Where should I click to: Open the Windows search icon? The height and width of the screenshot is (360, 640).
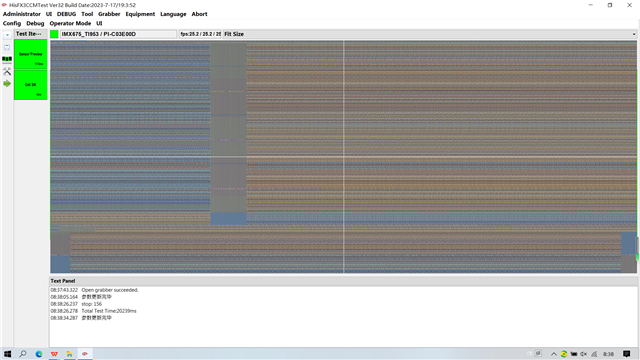[x=23, y=353]
